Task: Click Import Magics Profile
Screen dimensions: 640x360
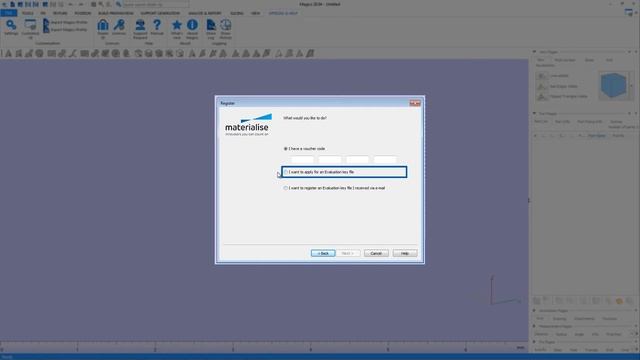Action: click(65, 22)
